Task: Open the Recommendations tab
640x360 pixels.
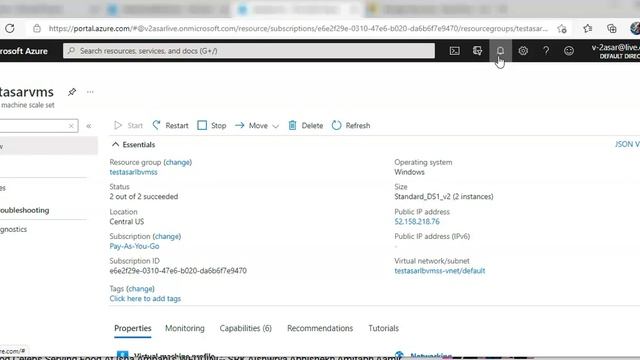Action: (320, 328)
